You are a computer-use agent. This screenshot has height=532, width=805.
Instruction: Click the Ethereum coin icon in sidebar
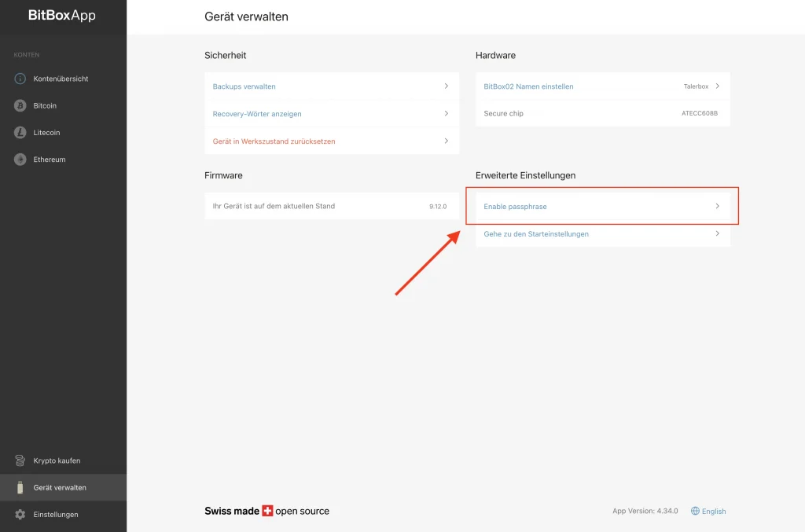pyautogui.click(x=20, y=160)
